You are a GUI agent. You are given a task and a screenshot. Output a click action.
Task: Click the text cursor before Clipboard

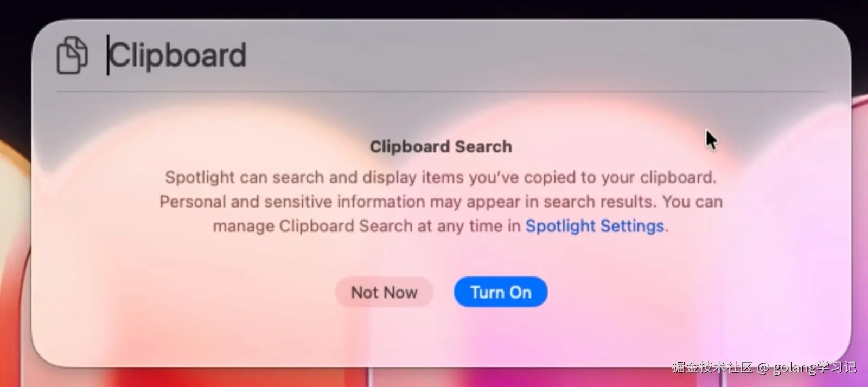107,55
